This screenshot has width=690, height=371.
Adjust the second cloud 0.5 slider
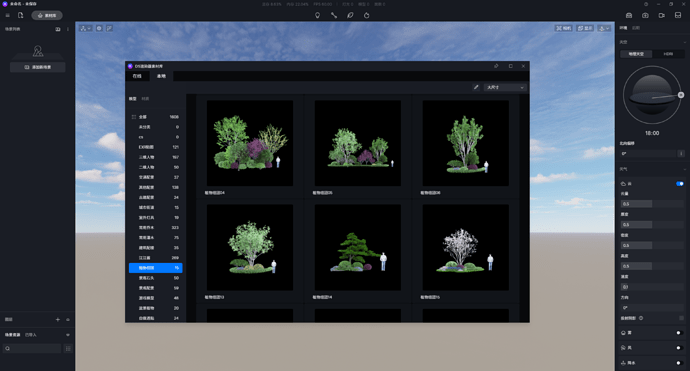pyautogui.click(x=652, y=225)
